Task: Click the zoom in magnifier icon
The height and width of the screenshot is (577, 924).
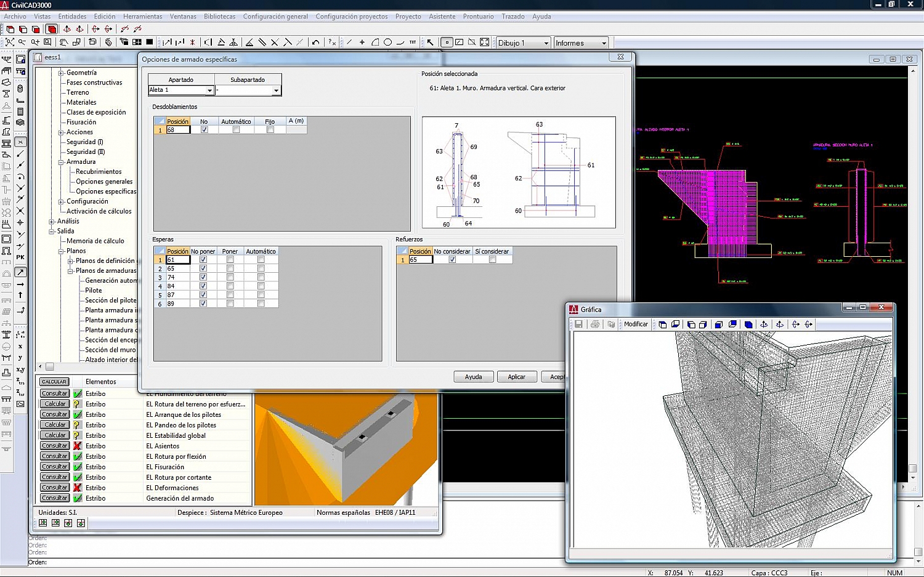Action: (35, 42)
